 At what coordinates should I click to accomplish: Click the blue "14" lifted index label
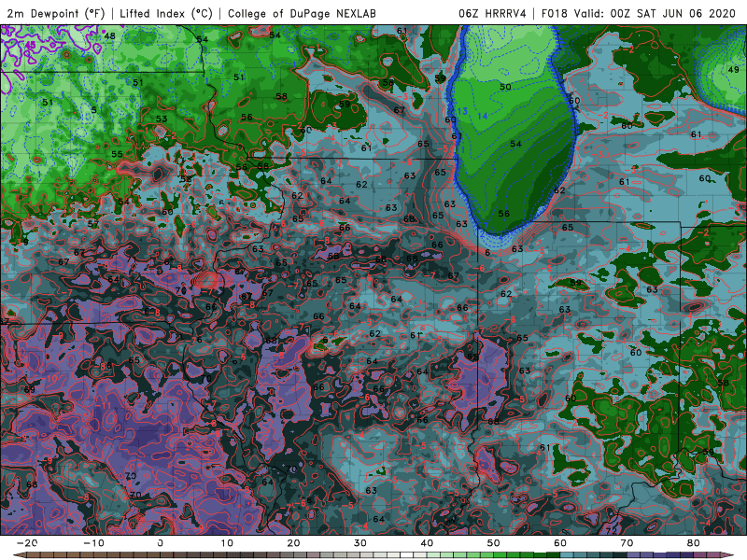point(482,116)
